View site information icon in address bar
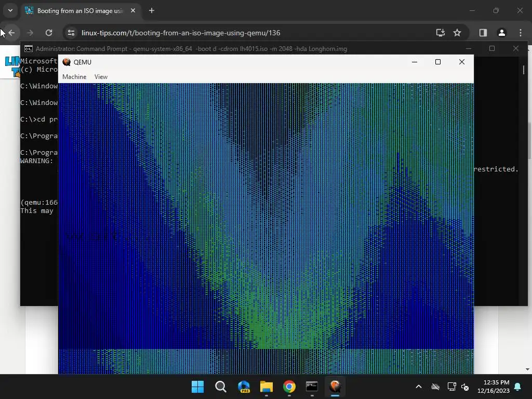 coord(71,33)
